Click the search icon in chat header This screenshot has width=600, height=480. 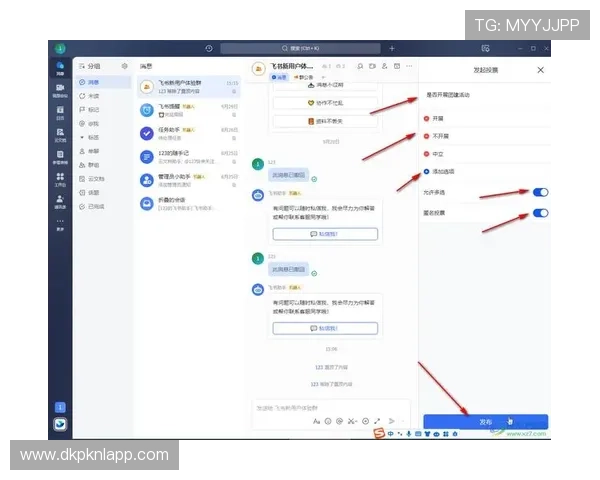tap(360, 66)
